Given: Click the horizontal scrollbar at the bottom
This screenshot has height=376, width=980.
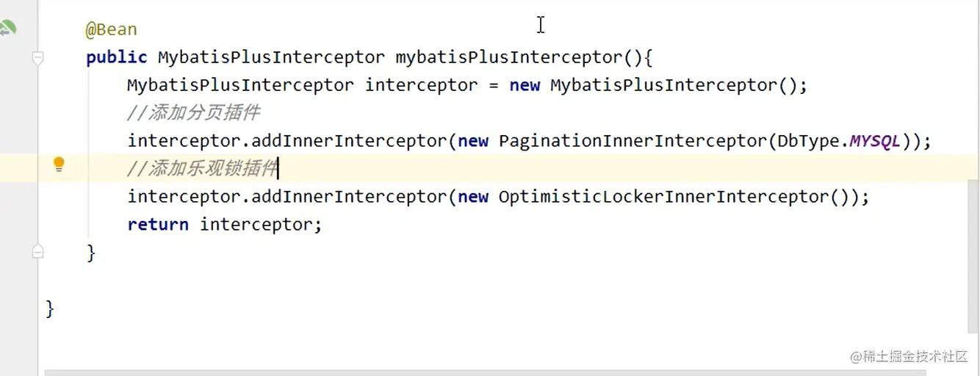Looking at the screenshot, I should pos(441,372).
